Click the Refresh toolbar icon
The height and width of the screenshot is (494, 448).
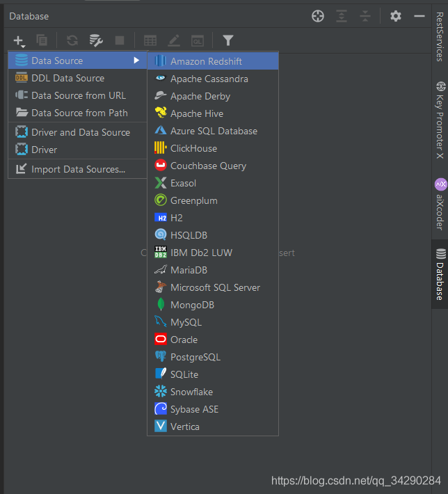[72, 40]
